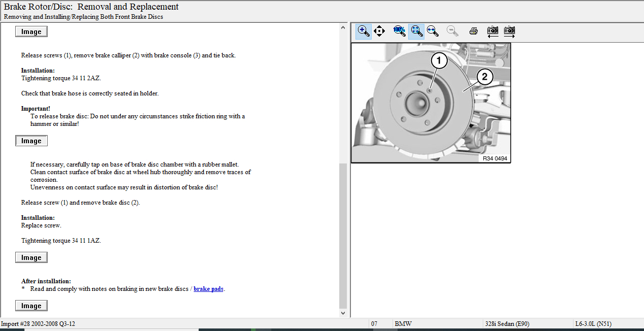Click the fit image to window icon
644x331 pixels.
pyautogui.click(x=416, y=31)
